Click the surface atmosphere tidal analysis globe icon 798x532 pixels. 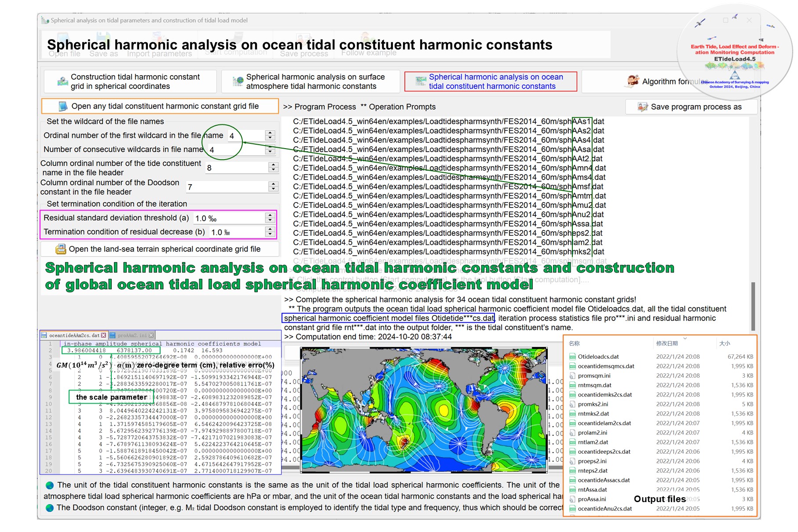pyautogui.click(x=238, y=81)
